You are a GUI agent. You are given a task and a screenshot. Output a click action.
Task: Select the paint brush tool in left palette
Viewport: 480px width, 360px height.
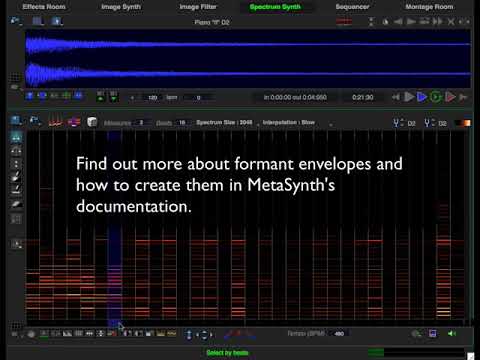(x=16, y=176)
